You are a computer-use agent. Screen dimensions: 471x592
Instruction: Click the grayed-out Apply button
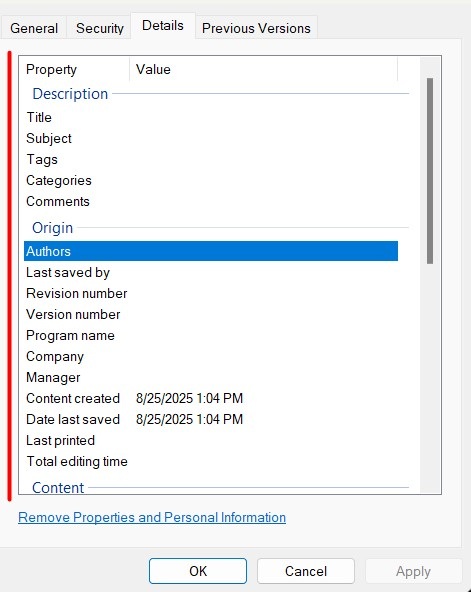tap(413, 571)
